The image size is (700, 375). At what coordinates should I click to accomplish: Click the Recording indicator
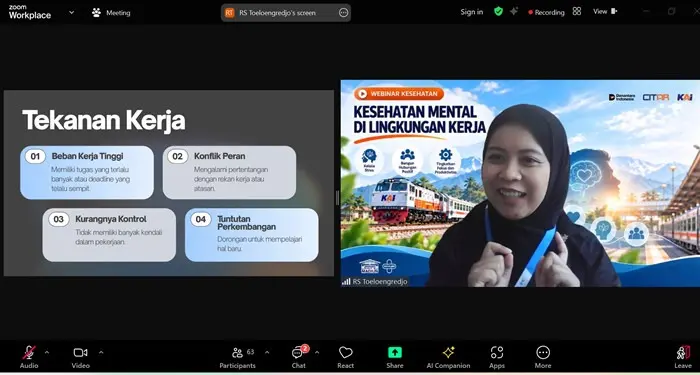click(x=546, y=12)
